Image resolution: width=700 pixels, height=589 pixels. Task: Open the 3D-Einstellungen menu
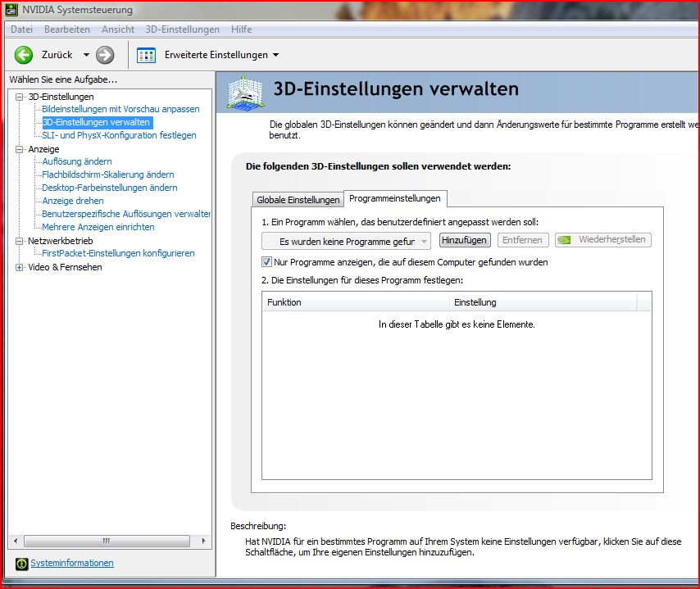pyautogui.click(x=182, y=29)
